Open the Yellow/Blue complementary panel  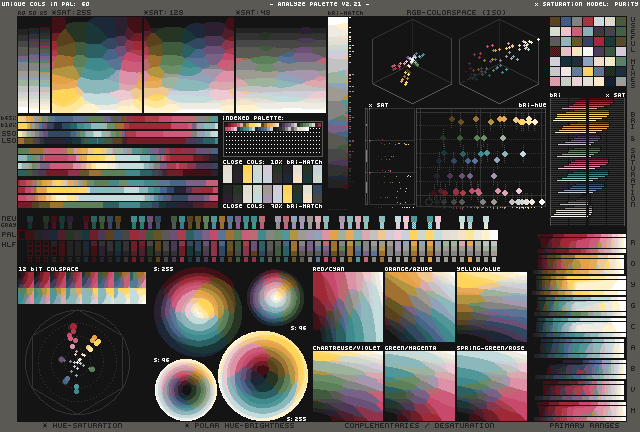tap(491, 308)
